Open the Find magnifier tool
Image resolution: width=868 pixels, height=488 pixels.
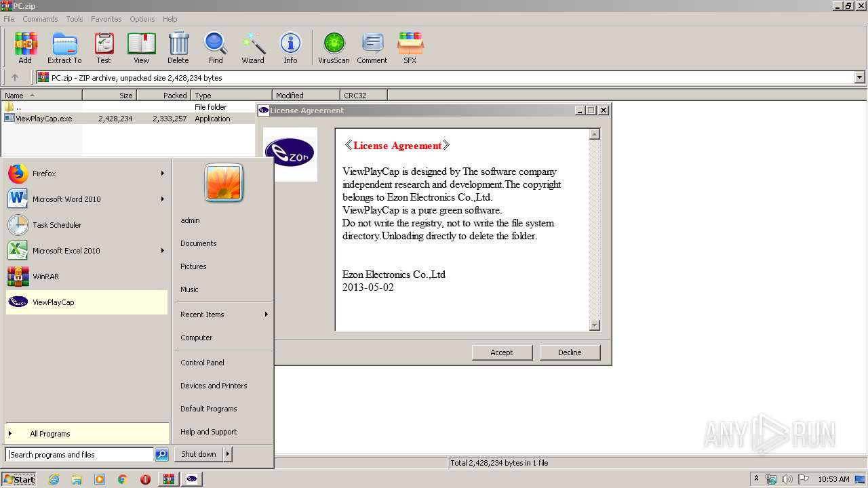[x=216, y=47]
